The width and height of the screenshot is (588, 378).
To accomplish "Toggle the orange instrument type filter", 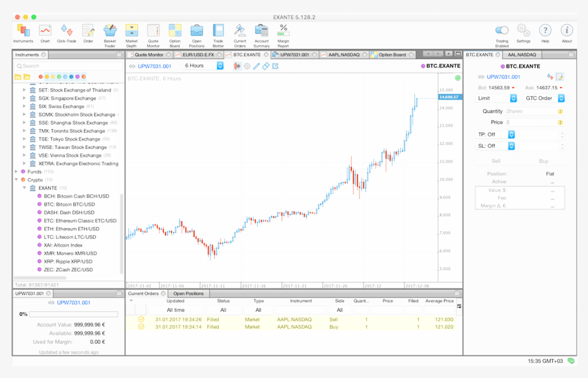I will [47, 77].
